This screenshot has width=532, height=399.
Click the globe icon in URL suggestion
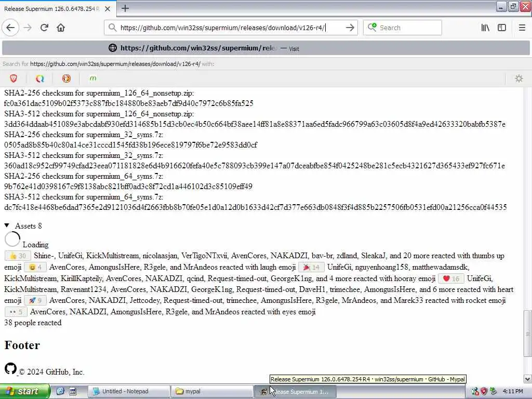coord(113,48)
